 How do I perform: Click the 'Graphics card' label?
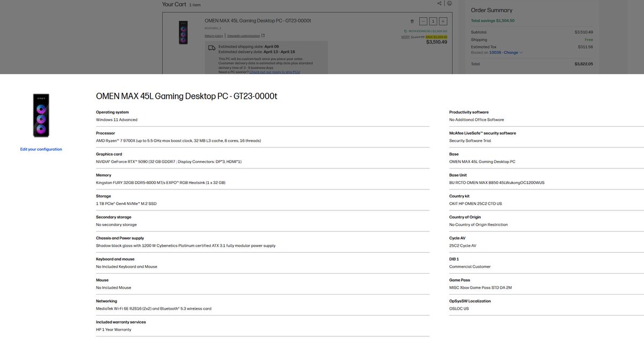click(109, 154)
